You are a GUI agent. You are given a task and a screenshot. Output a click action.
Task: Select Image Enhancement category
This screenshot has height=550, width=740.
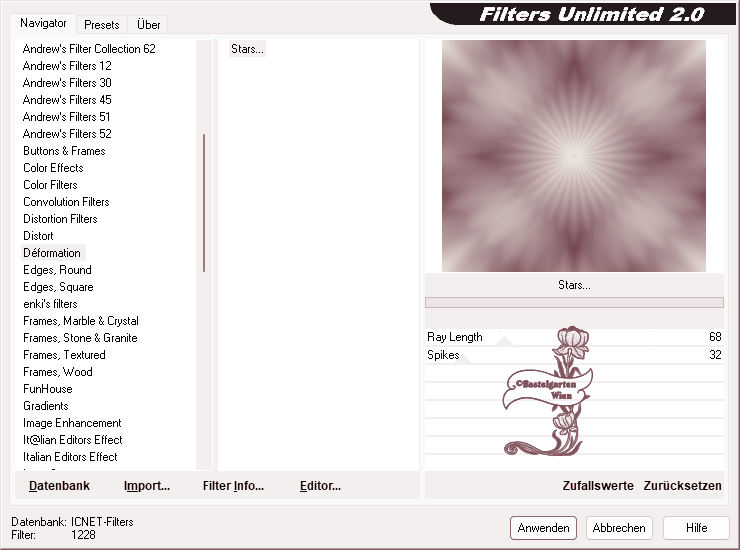pos(72,423)
